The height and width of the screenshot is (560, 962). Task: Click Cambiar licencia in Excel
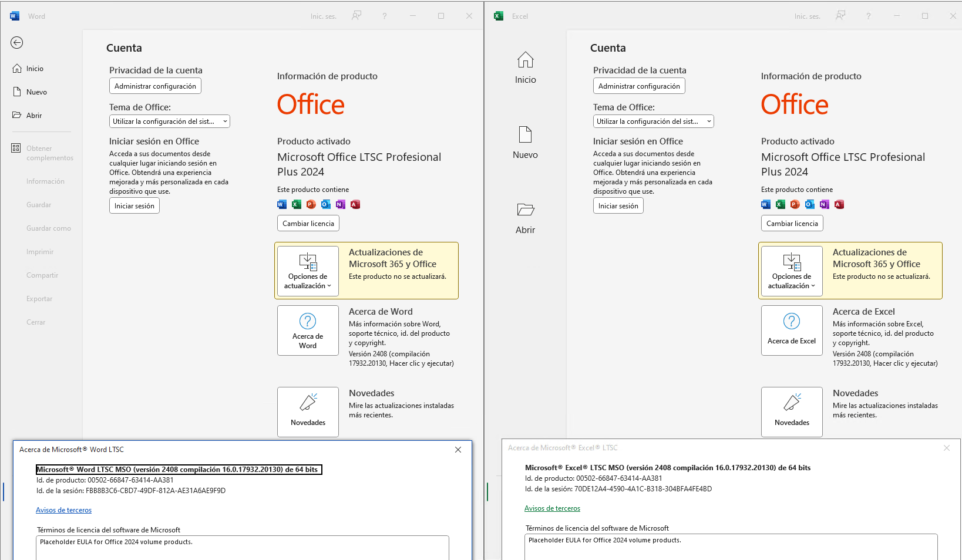point(792,223)
